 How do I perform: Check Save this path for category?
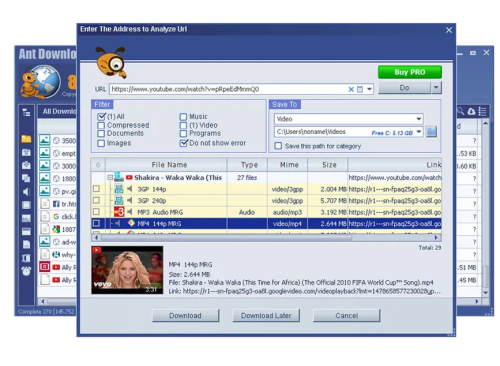tap(278, 146)
